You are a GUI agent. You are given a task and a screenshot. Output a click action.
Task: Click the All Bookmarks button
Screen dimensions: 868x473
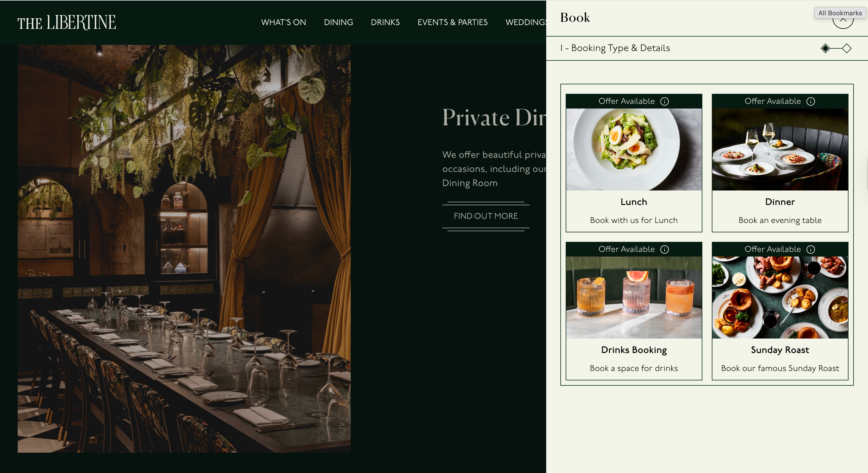[840, 13]
